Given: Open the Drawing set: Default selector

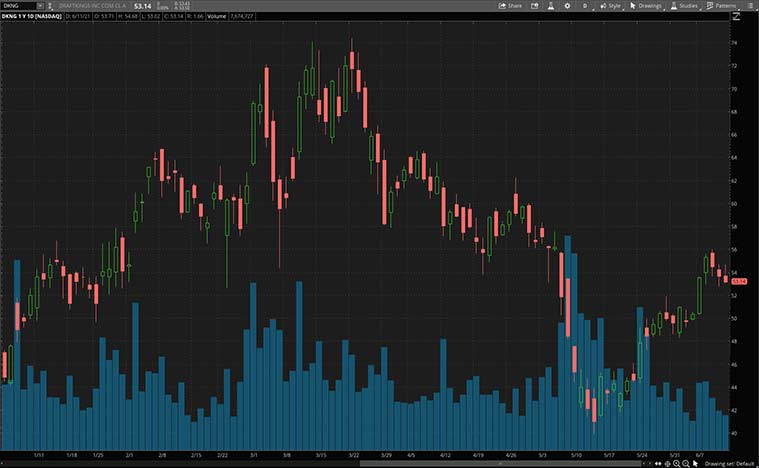Looking at the screenshot, I should 729,464.
